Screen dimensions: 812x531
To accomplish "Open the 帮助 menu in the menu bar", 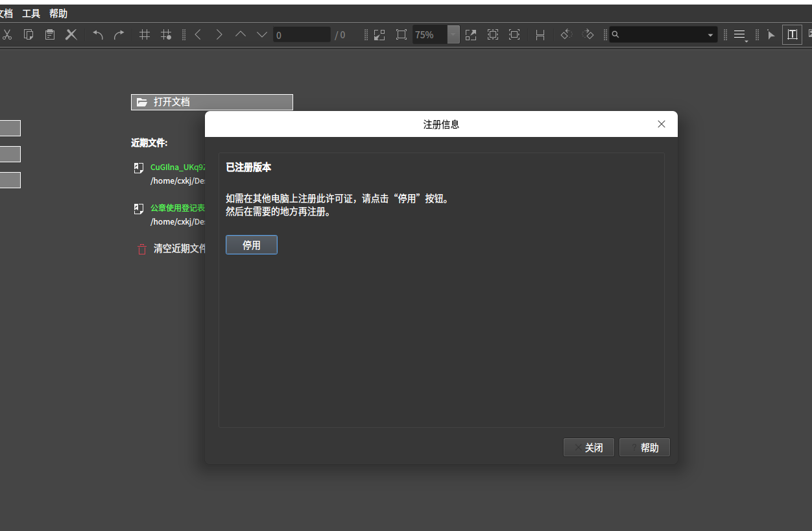I will coord(58,14).
